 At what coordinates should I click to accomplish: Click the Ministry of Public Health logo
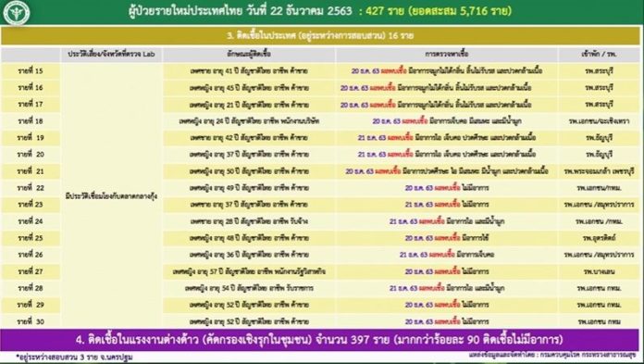coord(17,13)
